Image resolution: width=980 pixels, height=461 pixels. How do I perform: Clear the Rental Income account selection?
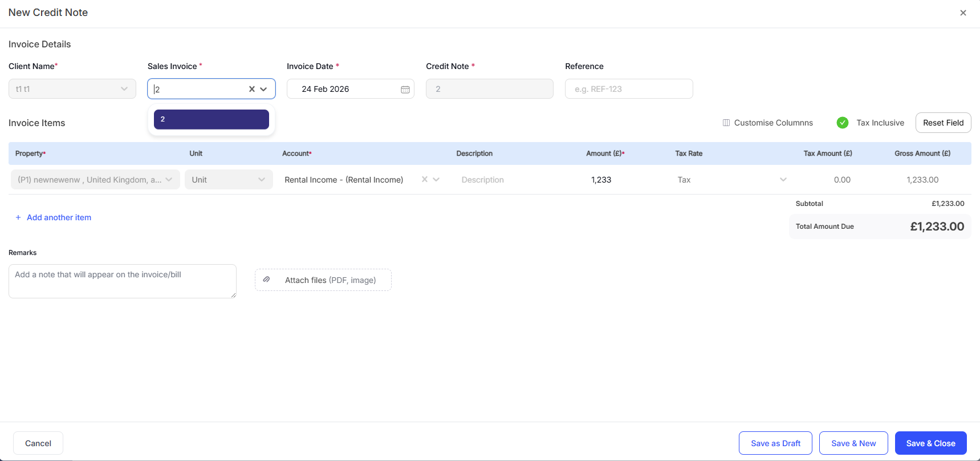tap(424, 179)
